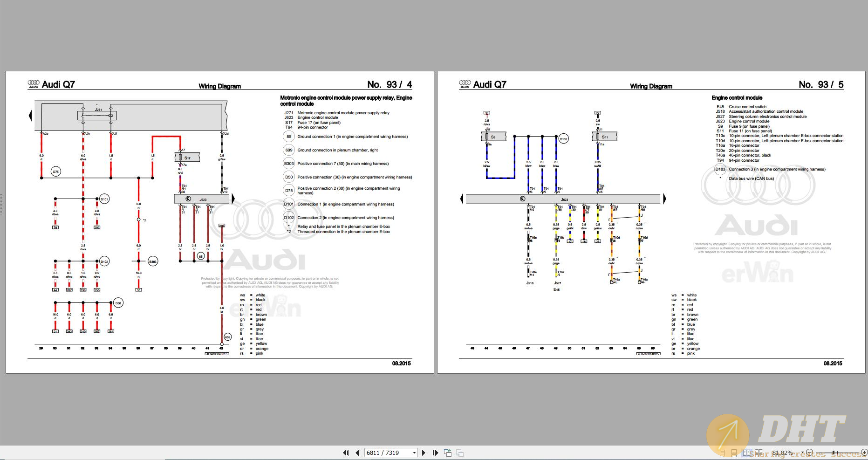
Task: Open the page number dropdown arrow
Action: tap(414, 453)
